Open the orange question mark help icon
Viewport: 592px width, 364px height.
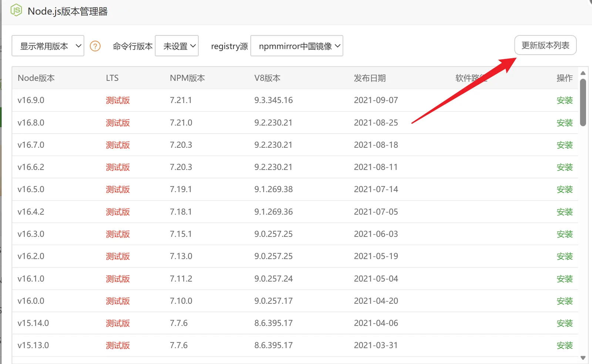95,46
